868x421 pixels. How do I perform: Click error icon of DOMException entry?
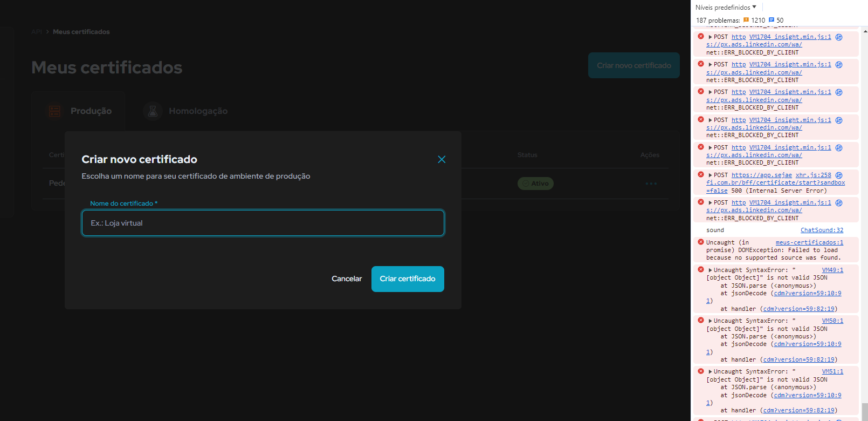[x=701, y=242]
